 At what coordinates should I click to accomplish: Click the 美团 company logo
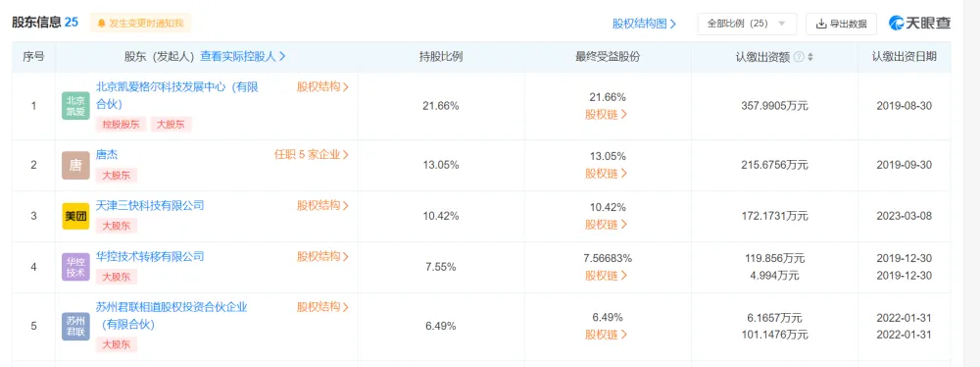coord(75,216)
